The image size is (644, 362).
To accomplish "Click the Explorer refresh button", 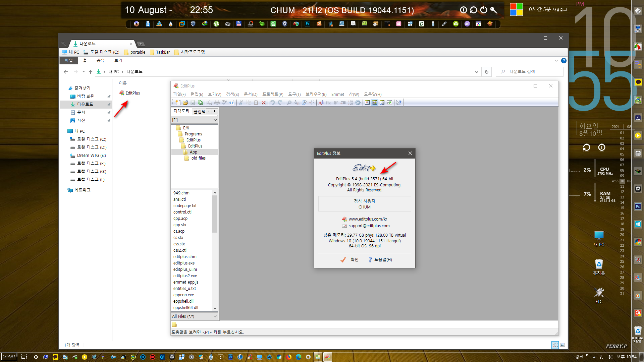I will (x=486, y=72).
